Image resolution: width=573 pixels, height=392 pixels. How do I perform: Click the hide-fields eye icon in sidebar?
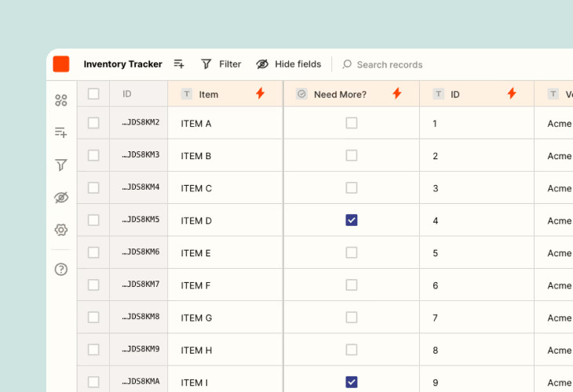pyautogui.click(x=61, y=198)
